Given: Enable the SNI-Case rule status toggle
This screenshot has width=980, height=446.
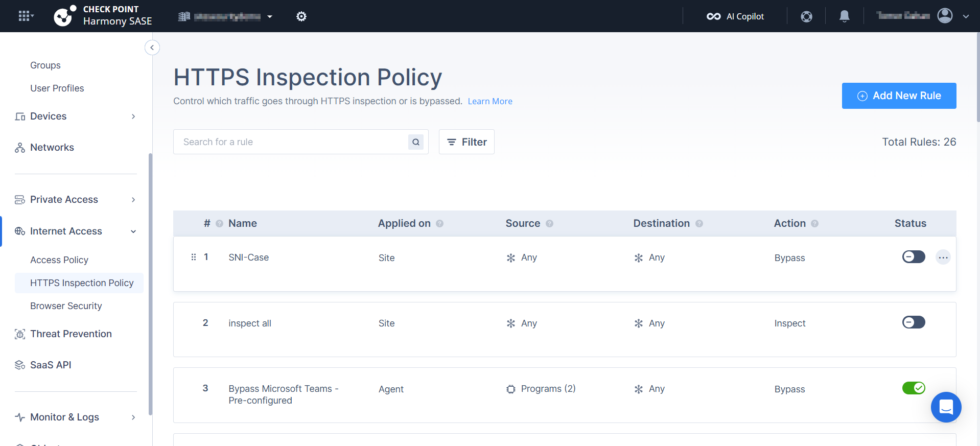Looking at the screenshot, I should (914, 256).
